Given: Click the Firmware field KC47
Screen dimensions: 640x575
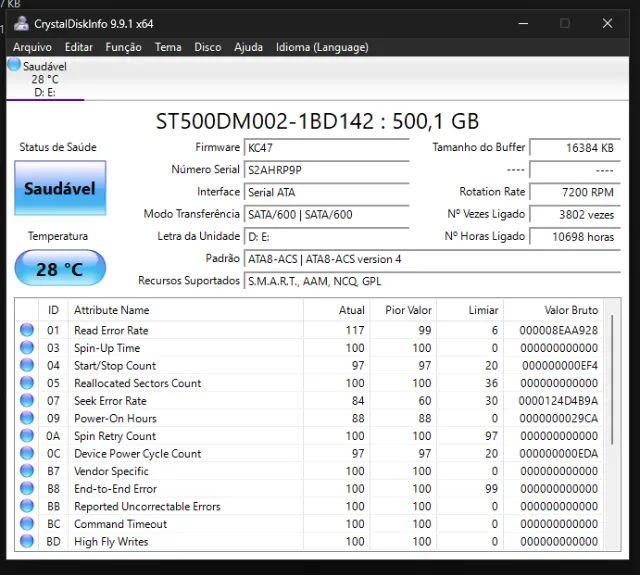Looking at the screenshot, I should click(327, 147).
